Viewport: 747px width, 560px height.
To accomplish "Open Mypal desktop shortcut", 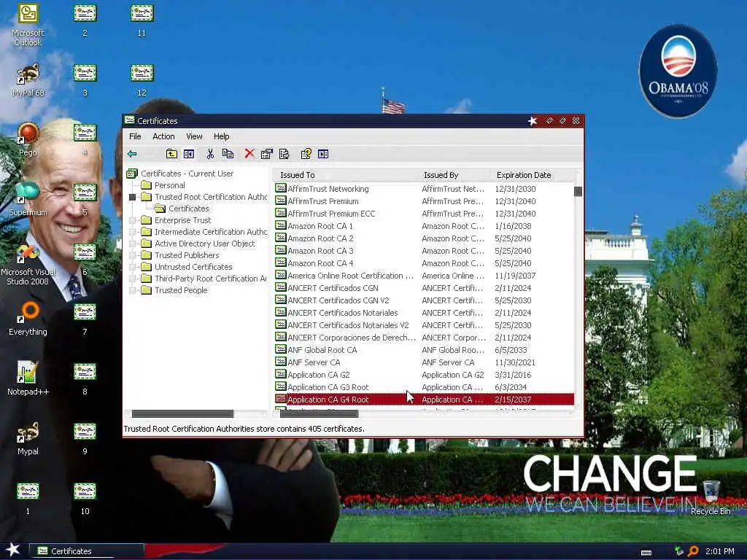I will (x=28, y=438).
